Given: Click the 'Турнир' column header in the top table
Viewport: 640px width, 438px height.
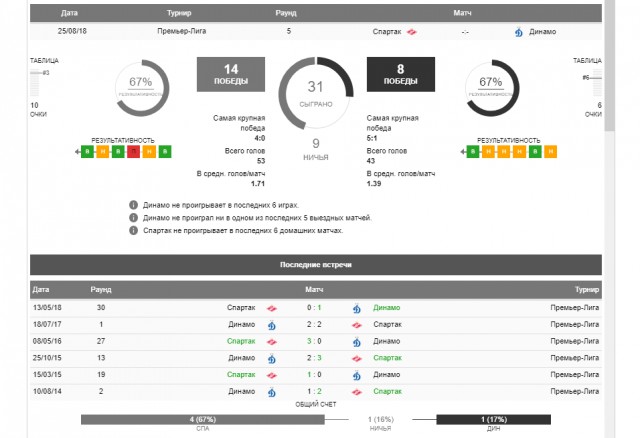Looking at the screenshot, I should [179, 13].
